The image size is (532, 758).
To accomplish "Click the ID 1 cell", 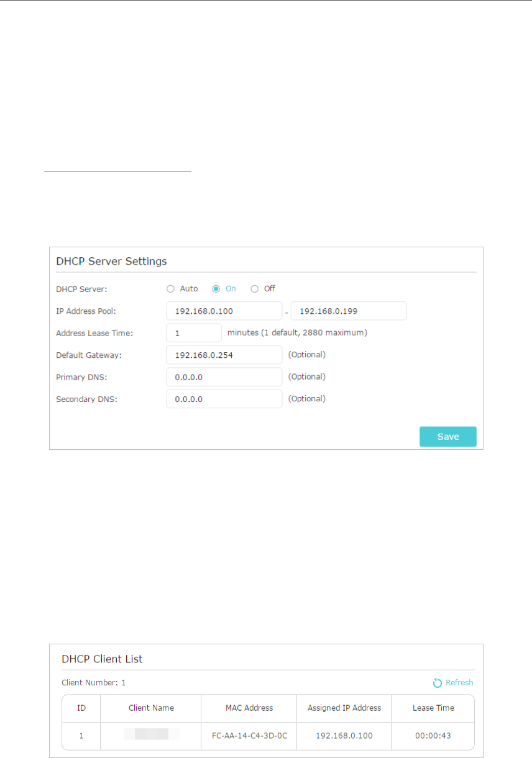I will [x=81, y=736].
